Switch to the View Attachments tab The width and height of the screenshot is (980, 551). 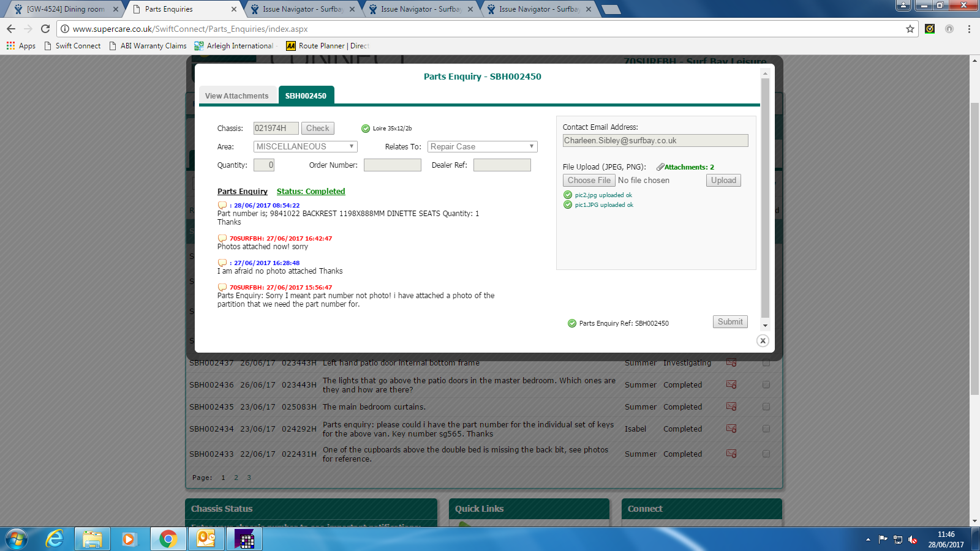(x=237, y=96)
